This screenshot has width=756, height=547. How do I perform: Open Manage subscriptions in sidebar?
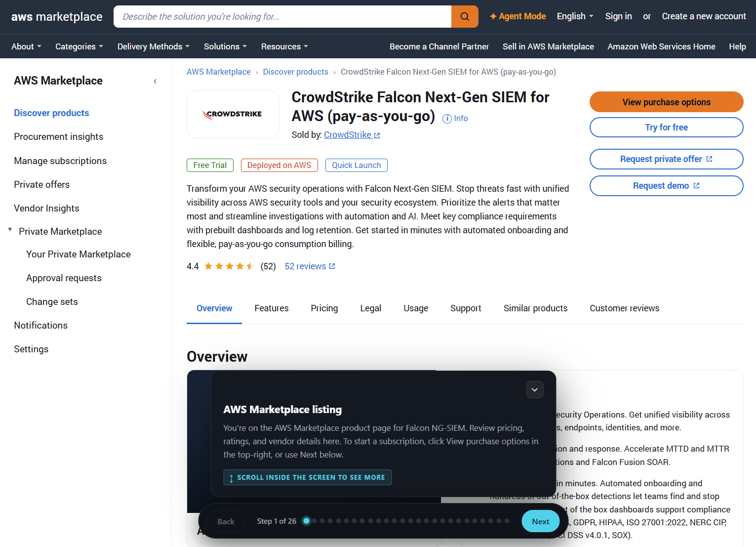click(x=60, y=161)
